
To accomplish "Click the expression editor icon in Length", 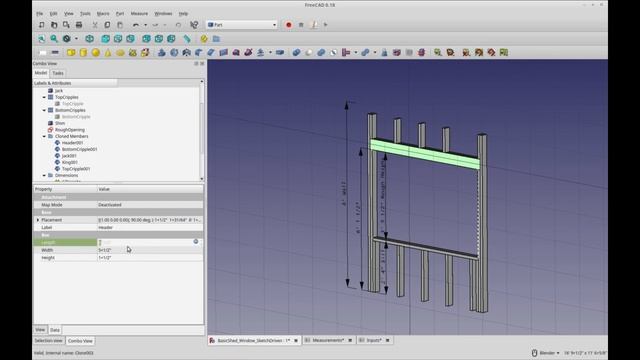I will [196, 242].
